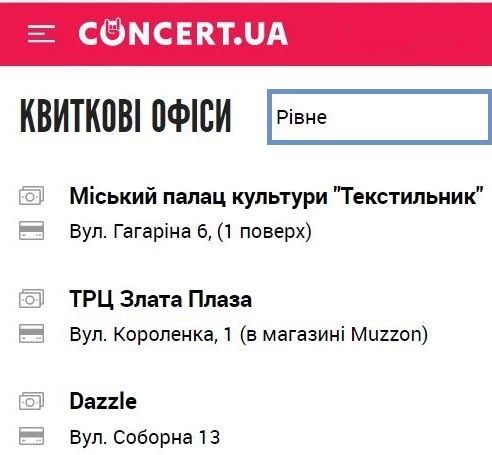Click address Вул. Гагаріна 6, (1 поверх)

point(191,231)
